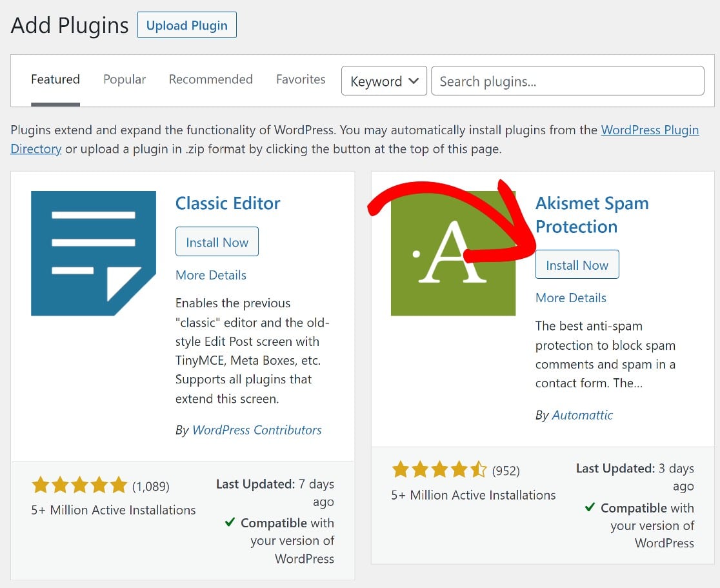720x588 pixels.
Task: Click the Classic Editor compatibility checkmark
Action: click(230, 522)
